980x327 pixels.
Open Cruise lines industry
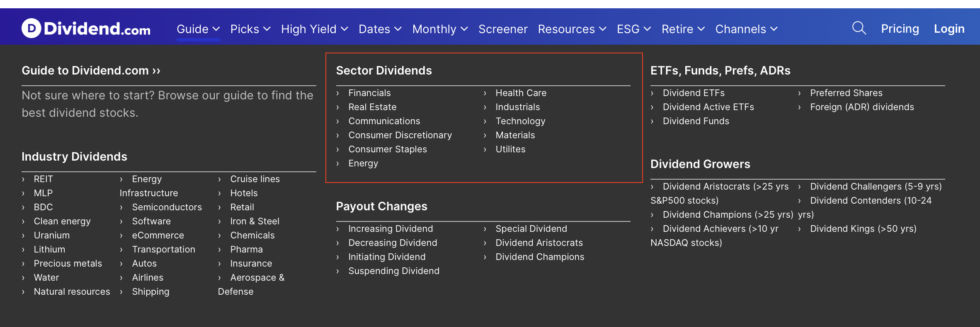point(255,179)
